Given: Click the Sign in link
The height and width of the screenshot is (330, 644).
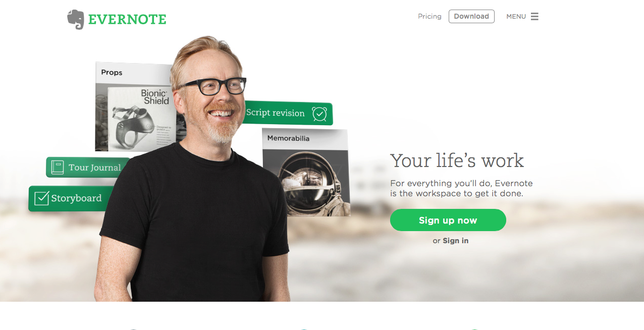Looking at the screenshot, I should (x=456, y=241).
